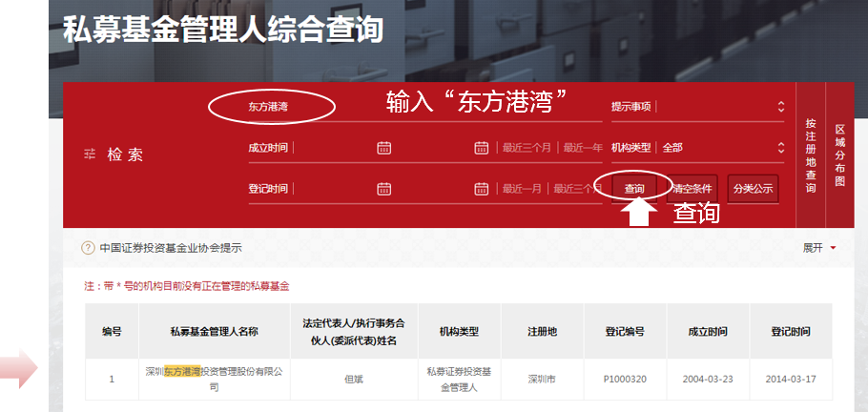Click the filter sliders icon beside 检索
This screenshot has width=868, height=412.
pos(90,154)
